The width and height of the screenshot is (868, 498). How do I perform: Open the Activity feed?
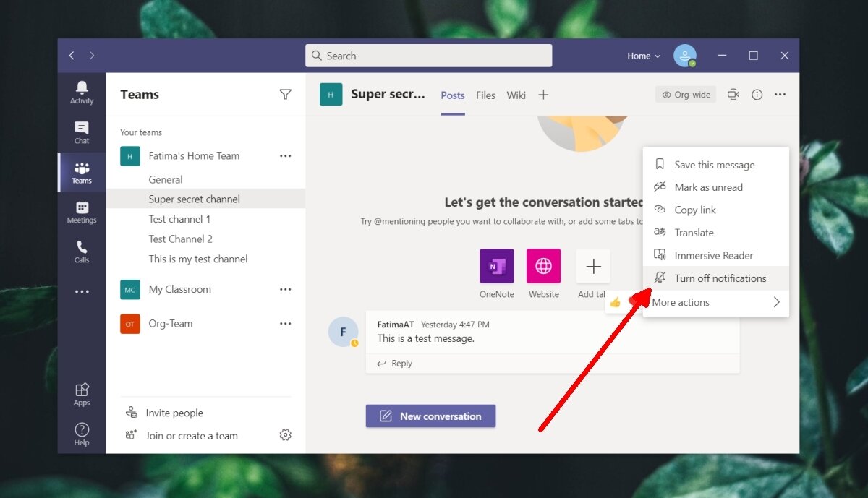click(81, 92)
